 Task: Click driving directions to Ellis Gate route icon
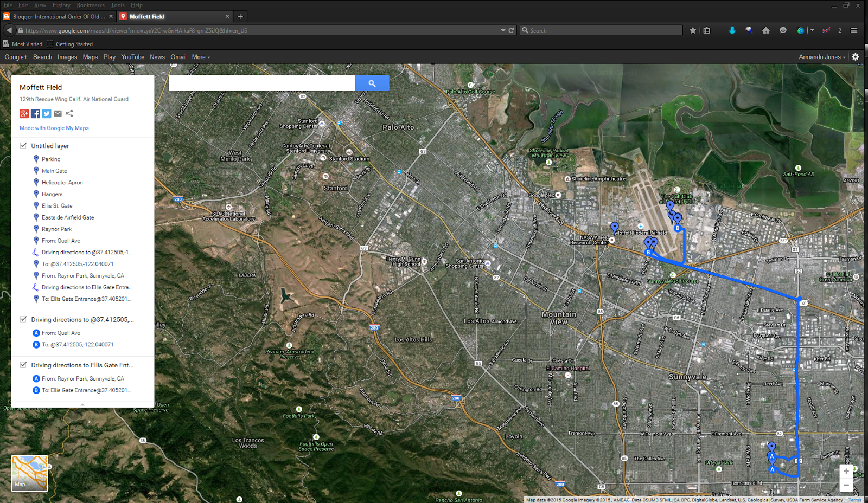click(x=36, y=287)
